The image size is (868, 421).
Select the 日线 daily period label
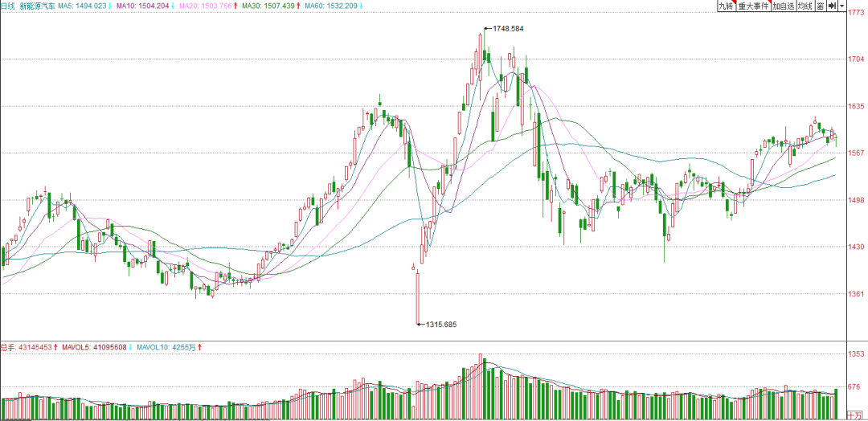pos(8,6)
